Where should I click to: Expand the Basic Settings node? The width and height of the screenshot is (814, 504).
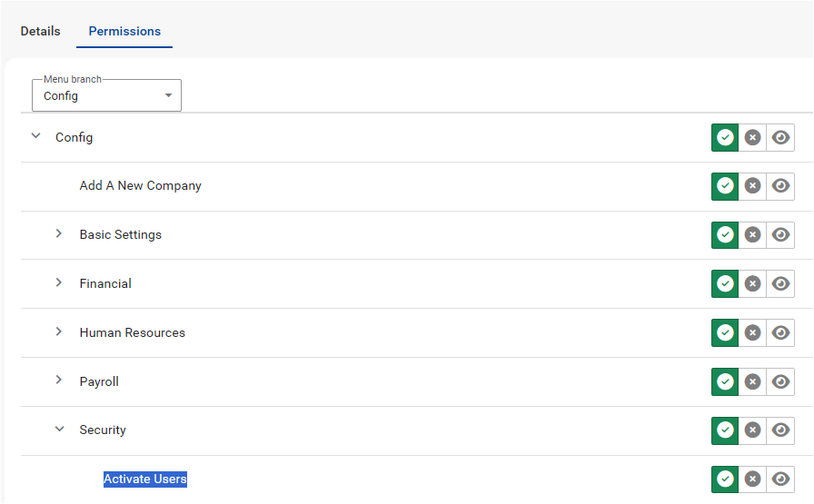[59, 233]
